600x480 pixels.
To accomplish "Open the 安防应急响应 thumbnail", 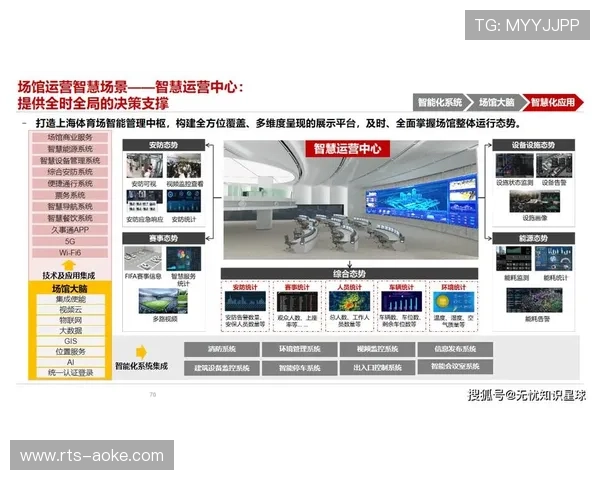I will pyautogui.click(x=144, y=201).
